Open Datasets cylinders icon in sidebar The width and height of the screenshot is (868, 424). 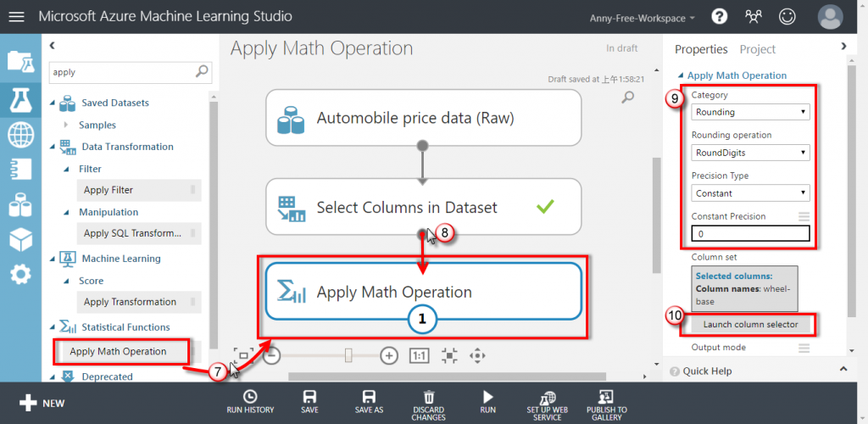click(x=20, y=204)
